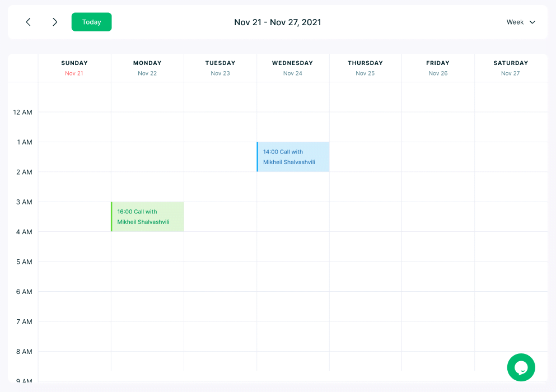The image size is (556, 392).
Task: Select the Wednesday Nov 24 column header
Action: pyautogui.click(x=293, y=68)
